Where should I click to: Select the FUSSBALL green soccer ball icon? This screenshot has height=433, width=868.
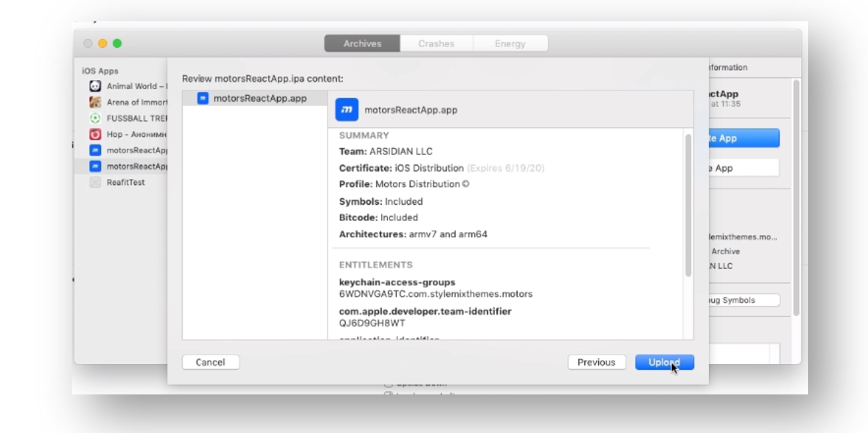[x=95, y=118]
